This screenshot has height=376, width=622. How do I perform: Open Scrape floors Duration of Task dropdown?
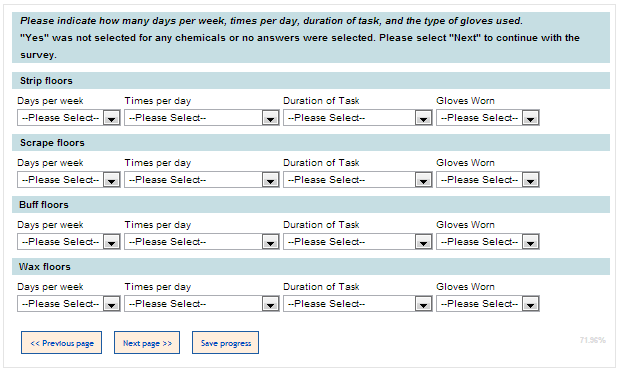tap(357, 180)
